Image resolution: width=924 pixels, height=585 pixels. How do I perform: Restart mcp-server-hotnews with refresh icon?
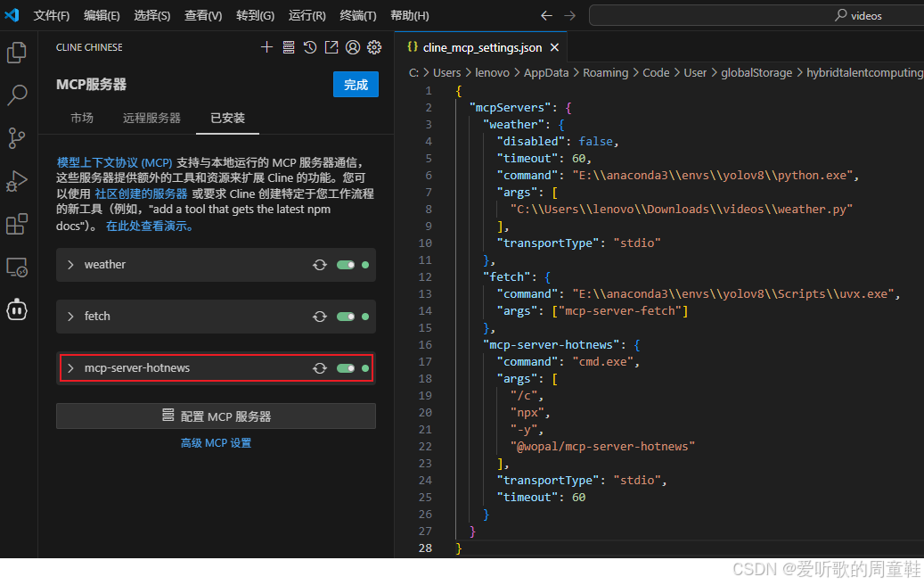pos(319,368)
